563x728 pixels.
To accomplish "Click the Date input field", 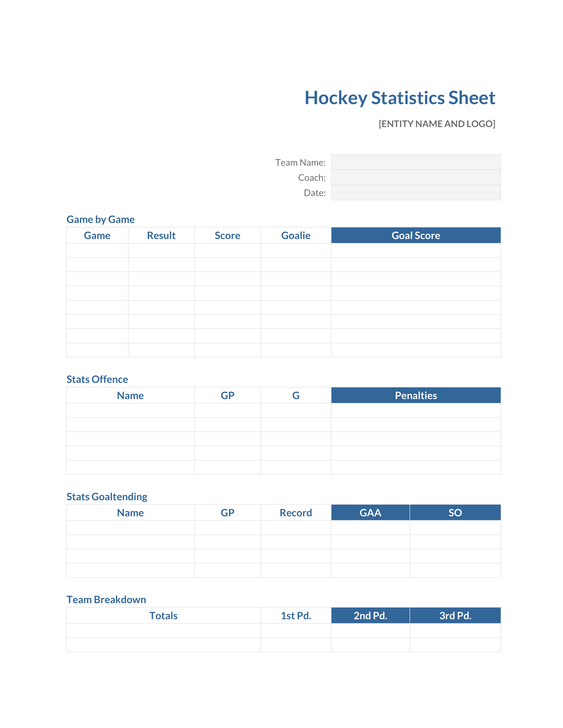I will pyautogui.click(x=416, y=193).
